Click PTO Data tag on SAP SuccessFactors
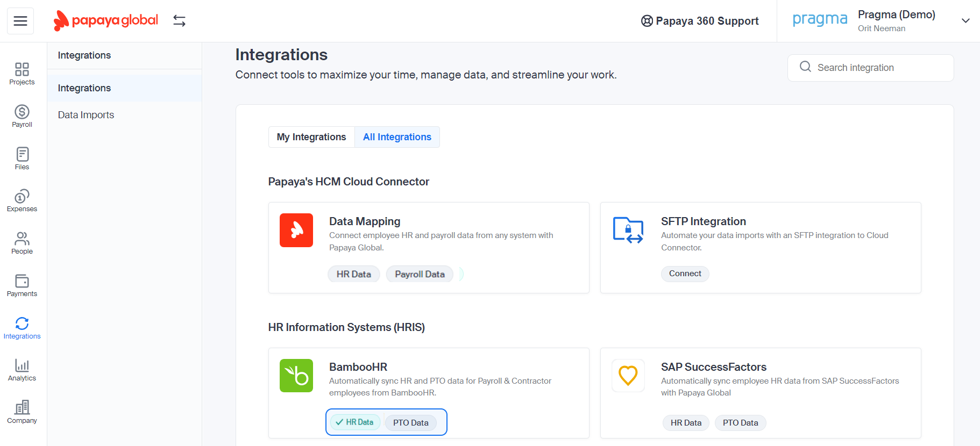 tap(740, 423)
